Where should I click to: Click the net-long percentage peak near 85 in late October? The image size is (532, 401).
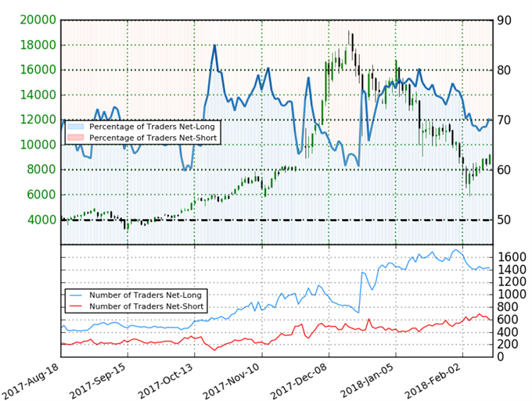pyautogui.click(x=214, y=46)
